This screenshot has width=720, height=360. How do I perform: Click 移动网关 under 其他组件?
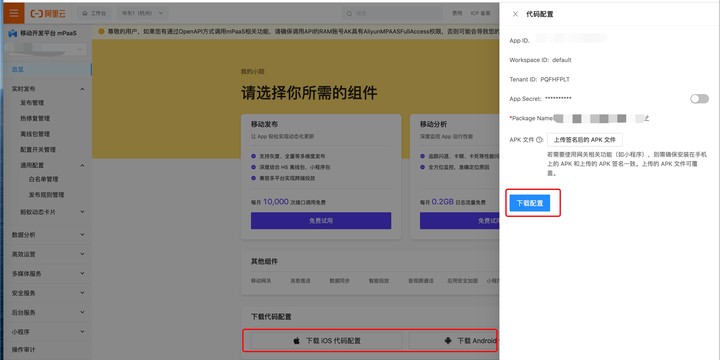(261, 281)
